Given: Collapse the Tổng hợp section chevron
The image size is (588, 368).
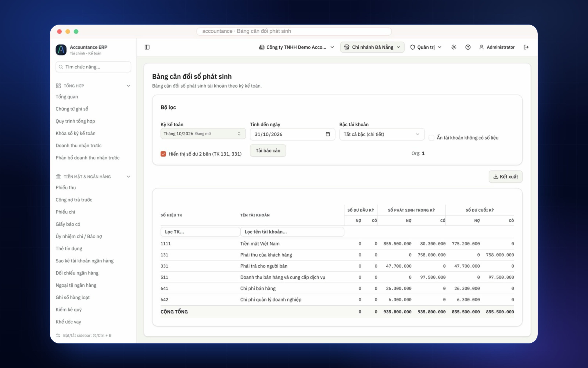Looking at the screenshot, I should coord(128,86).
